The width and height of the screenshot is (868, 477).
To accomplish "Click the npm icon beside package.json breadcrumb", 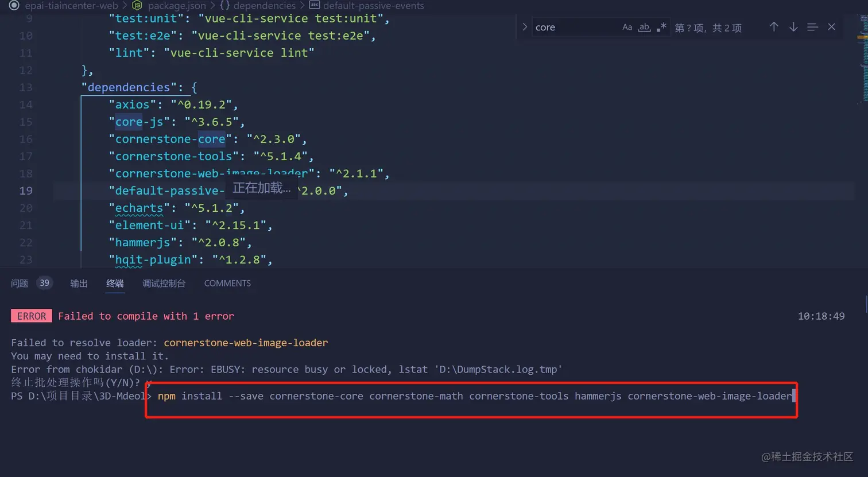I will pyautogui.click(x=137, y=6).
